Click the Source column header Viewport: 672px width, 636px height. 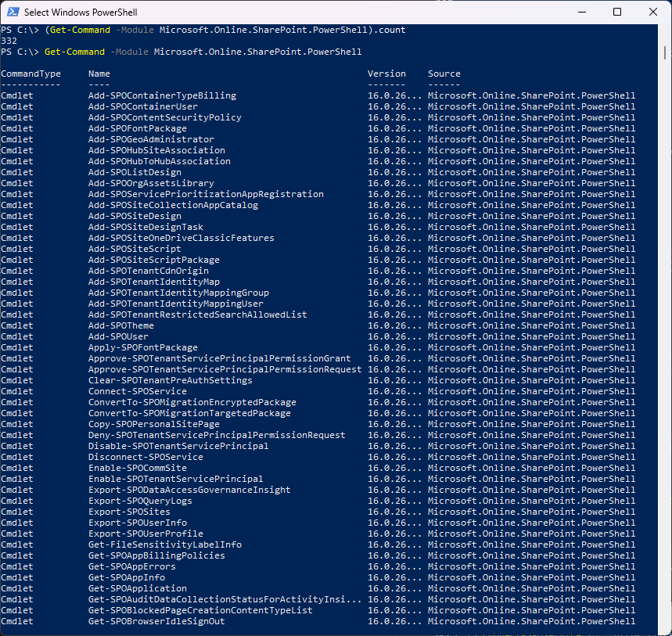point(444,74)
